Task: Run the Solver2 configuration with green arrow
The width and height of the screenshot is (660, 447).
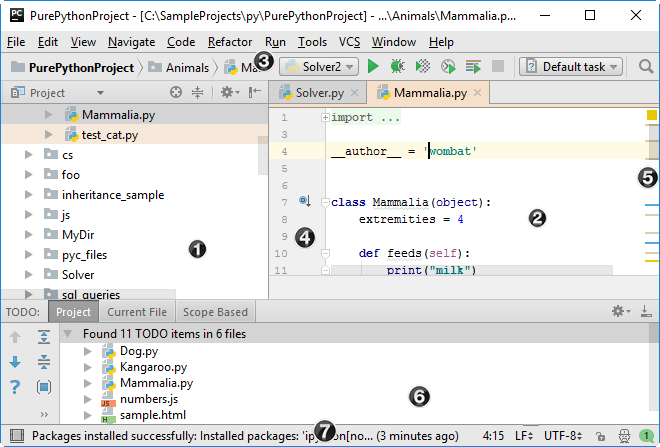Action: click(373, 67)
